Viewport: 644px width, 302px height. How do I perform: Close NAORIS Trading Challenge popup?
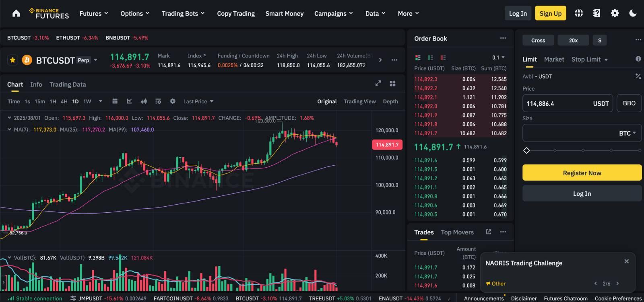[626, 261]
